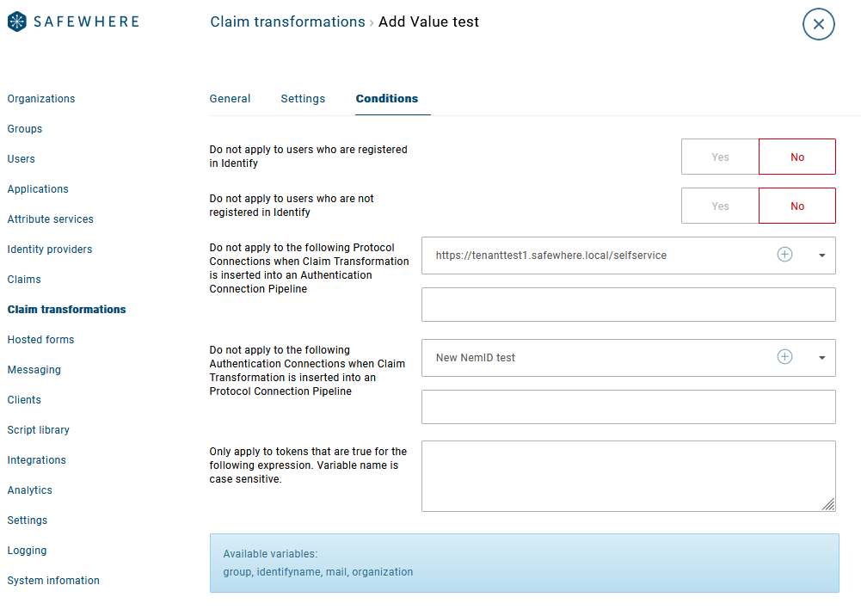Grab the expression text area resize handle
The image size is (861, 616).
[828, 504]
